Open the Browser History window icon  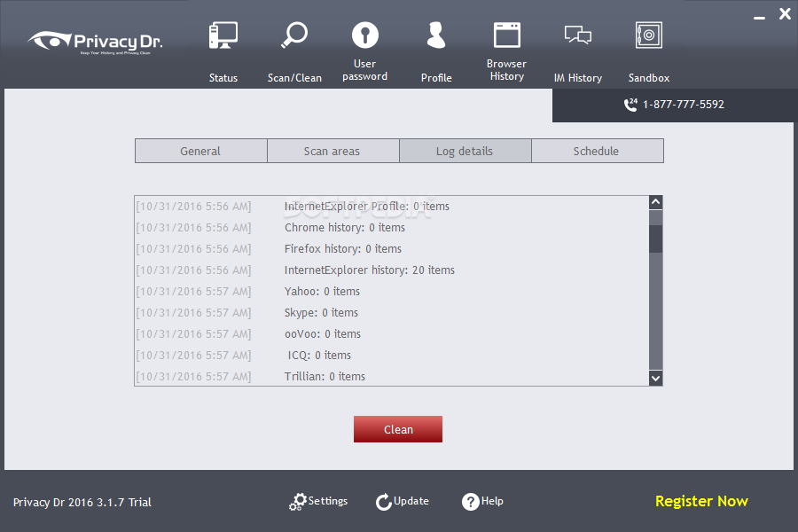point(507,35)
